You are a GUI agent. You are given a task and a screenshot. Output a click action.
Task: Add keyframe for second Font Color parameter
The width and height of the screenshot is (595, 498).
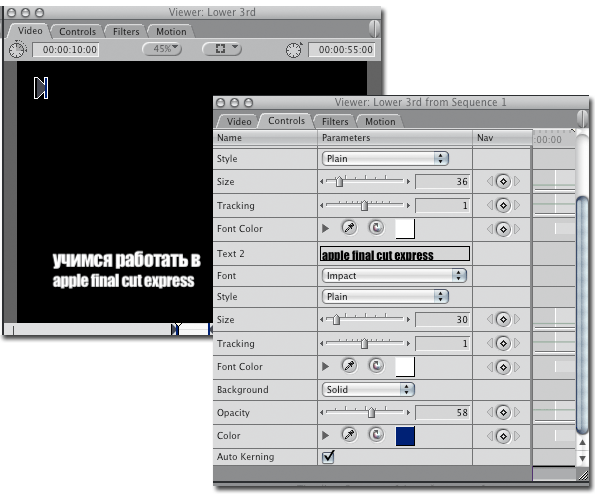pyautogui.click(x=503, y=367)
